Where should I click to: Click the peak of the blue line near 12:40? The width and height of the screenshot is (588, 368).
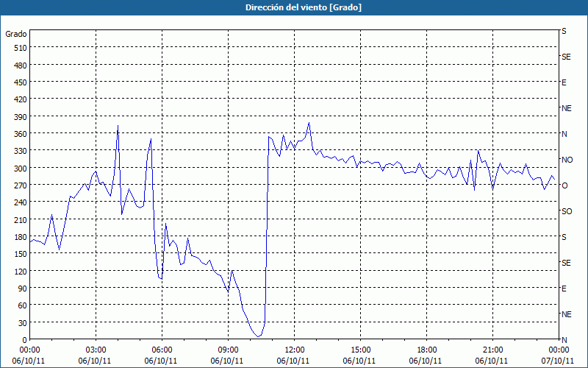(309, 123)
